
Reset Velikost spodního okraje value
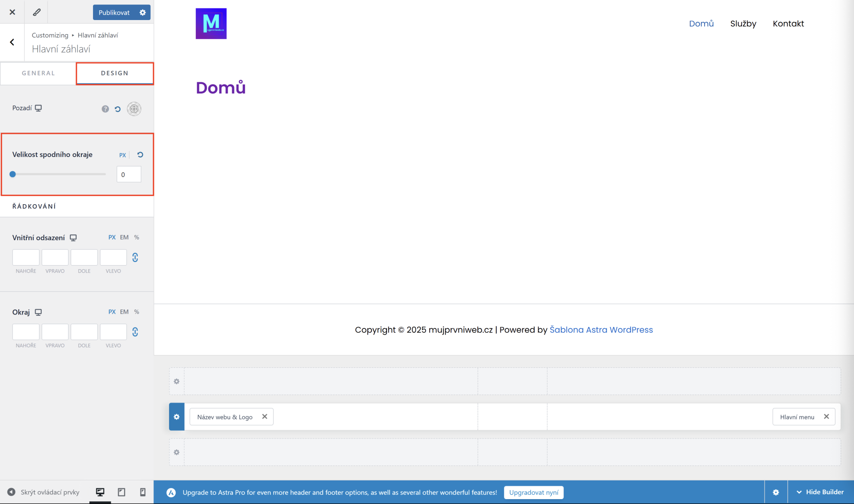pyautogui.click(x=140, y=155)
